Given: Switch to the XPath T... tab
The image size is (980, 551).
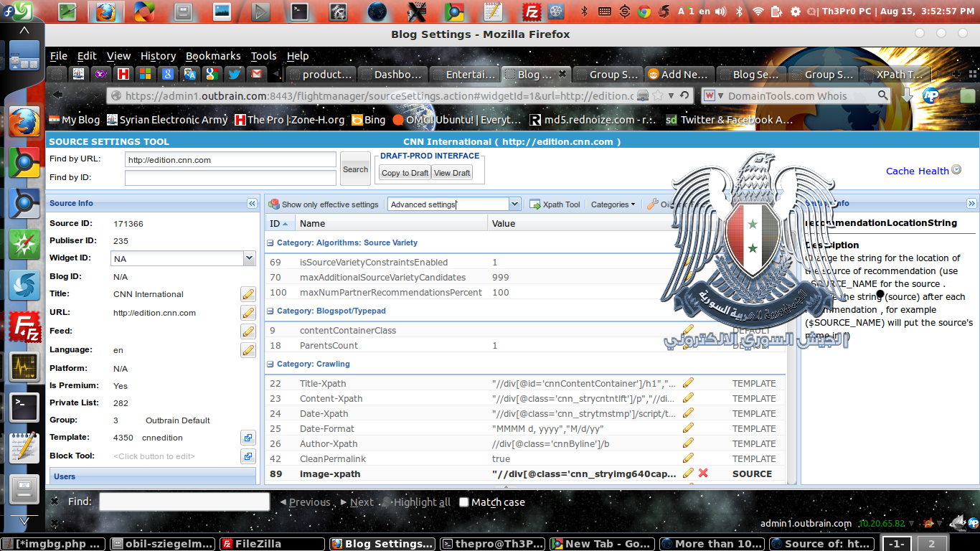Looking at the screenshot, I should coord(895,74).
